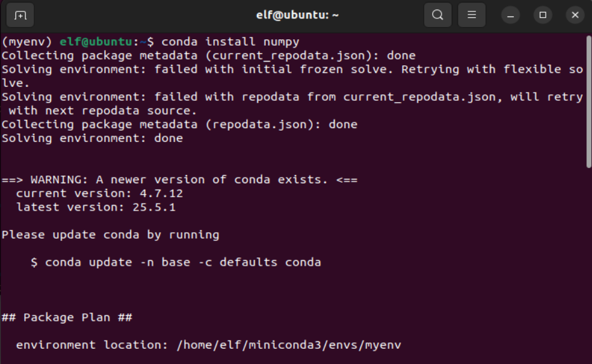
Task: Minimize the terminal window
Action: pyautogui.click(x=510, y=15)
